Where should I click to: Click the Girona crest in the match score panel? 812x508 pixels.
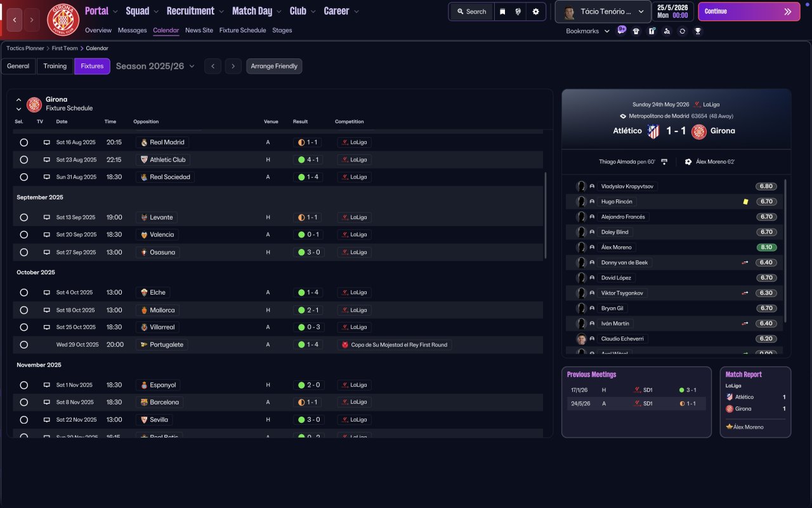699,131
